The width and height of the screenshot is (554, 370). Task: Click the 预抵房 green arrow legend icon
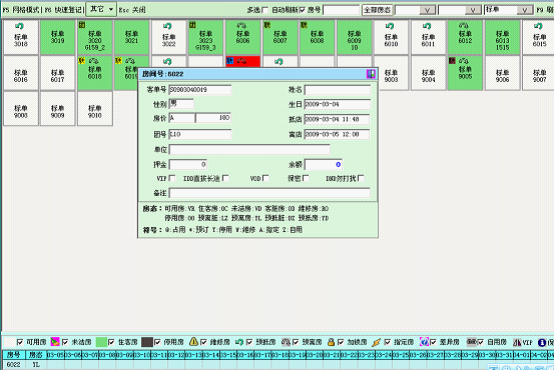239,342
